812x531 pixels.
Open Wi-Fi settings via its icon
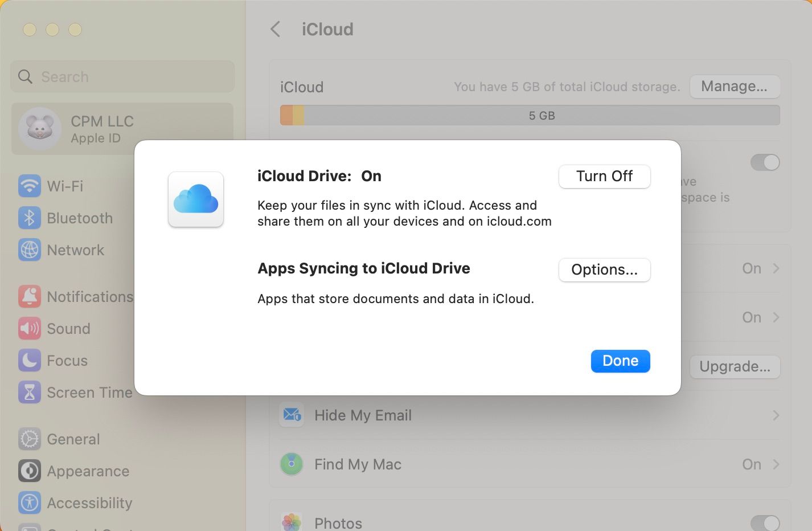(x=30, y=186)
